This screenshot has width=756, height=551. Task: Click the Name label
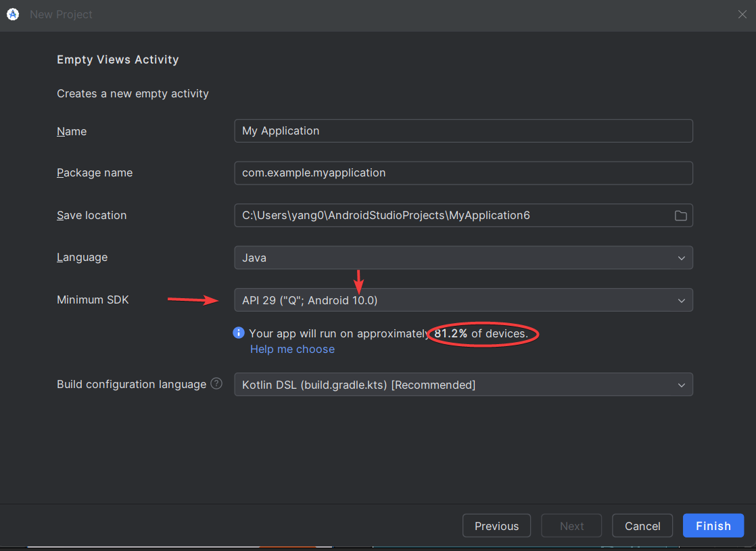click(x=72, y=131)
